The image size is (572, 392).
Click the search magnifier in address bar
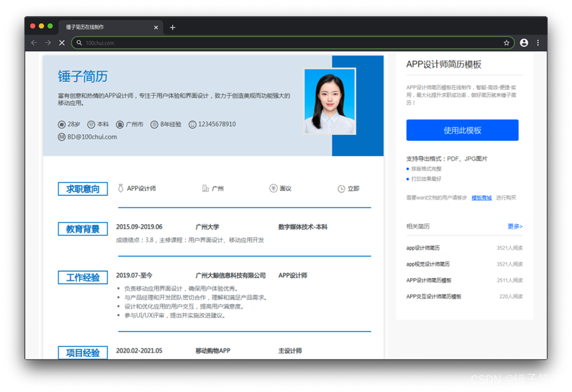[x=79, y=43]
